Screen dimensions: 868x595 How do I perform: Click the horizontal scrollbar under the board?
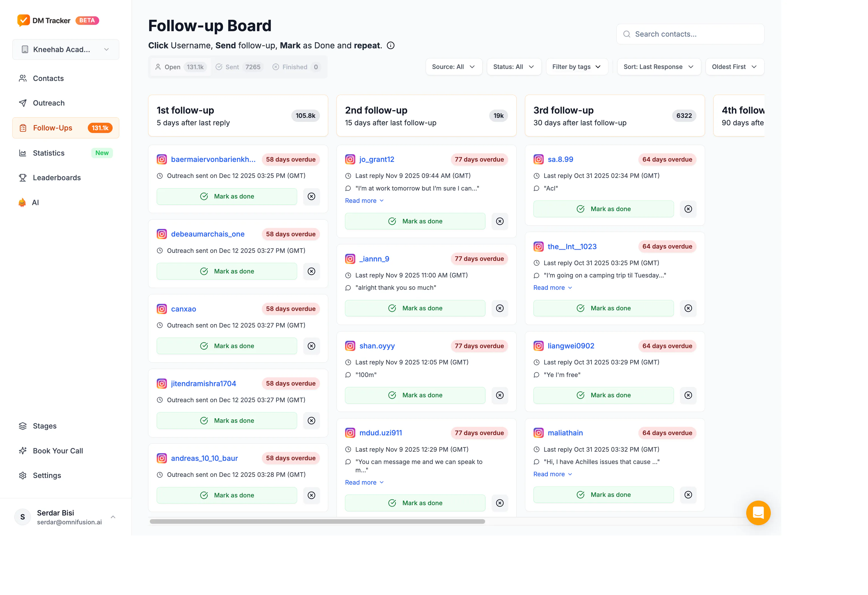(317, 522)
